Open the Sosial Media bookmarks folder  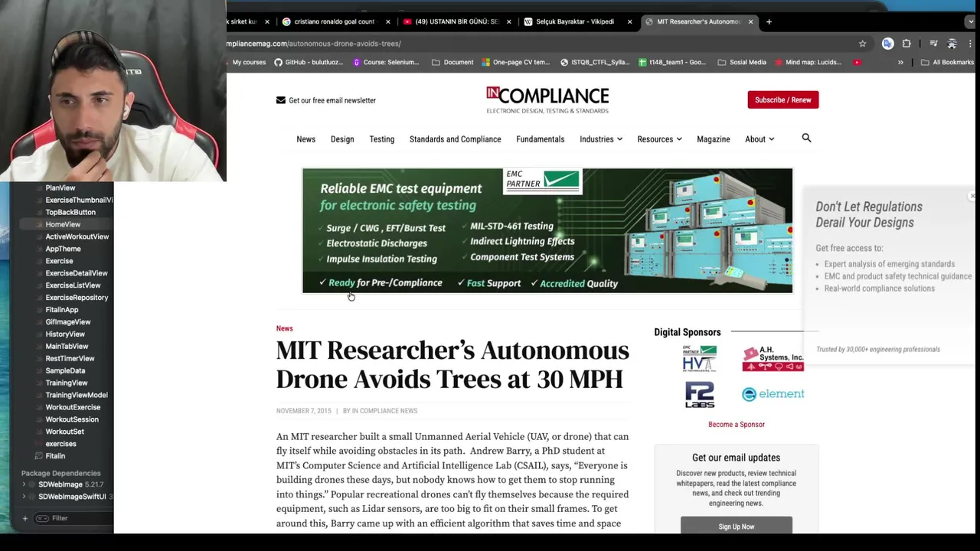coord(742,62)
